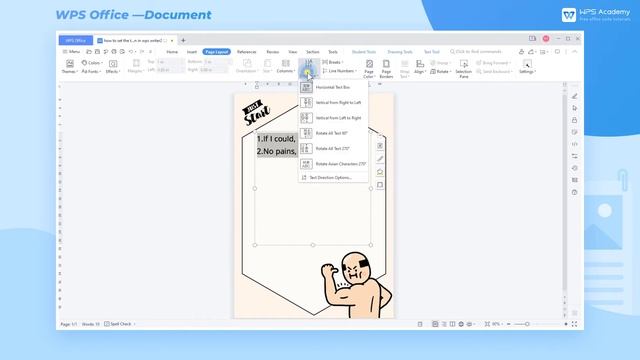
Task: Switch to the References tab
Action: point(247,52)
